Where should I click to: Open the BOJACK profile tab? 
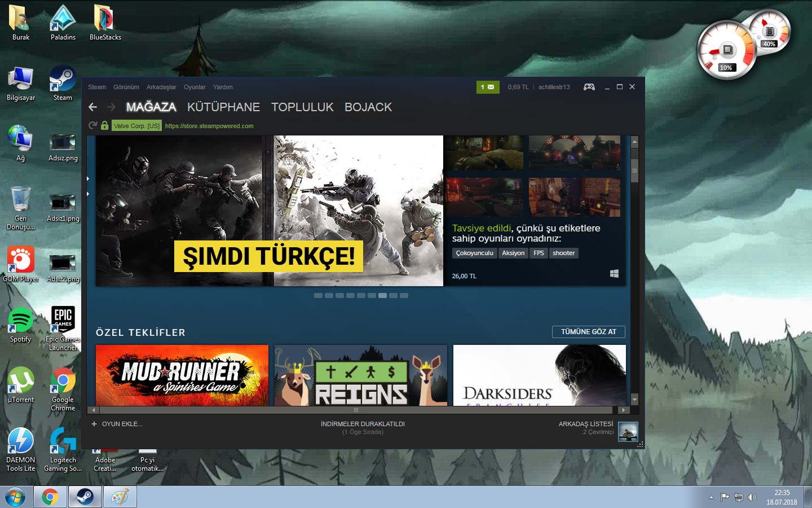coord(368,107)
